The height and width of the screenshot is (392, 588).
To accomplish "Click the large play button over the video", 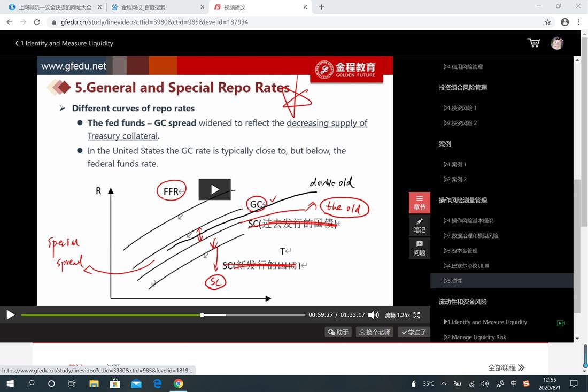I will [x=214, y=189].
